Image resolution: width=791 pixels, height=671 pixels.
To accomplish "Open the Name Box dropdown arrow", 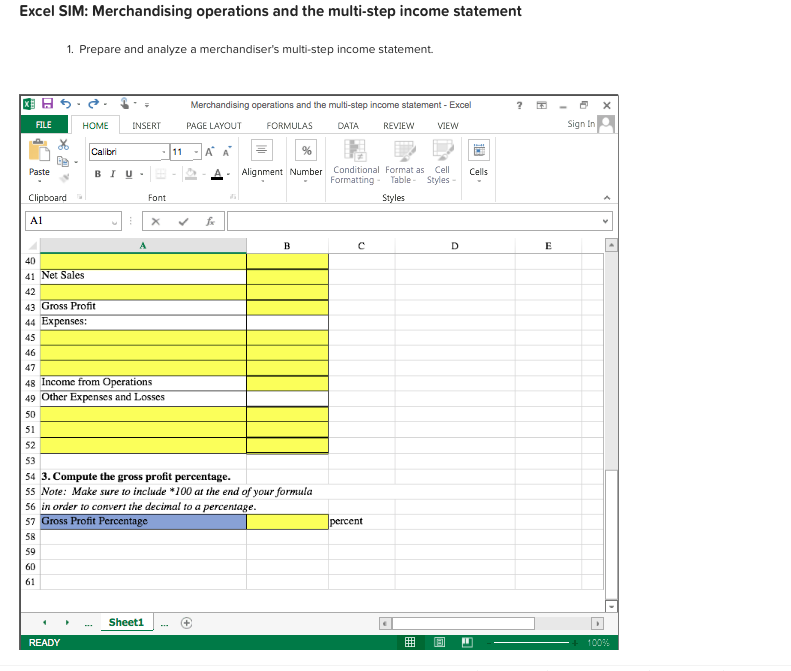I will 115,222.
